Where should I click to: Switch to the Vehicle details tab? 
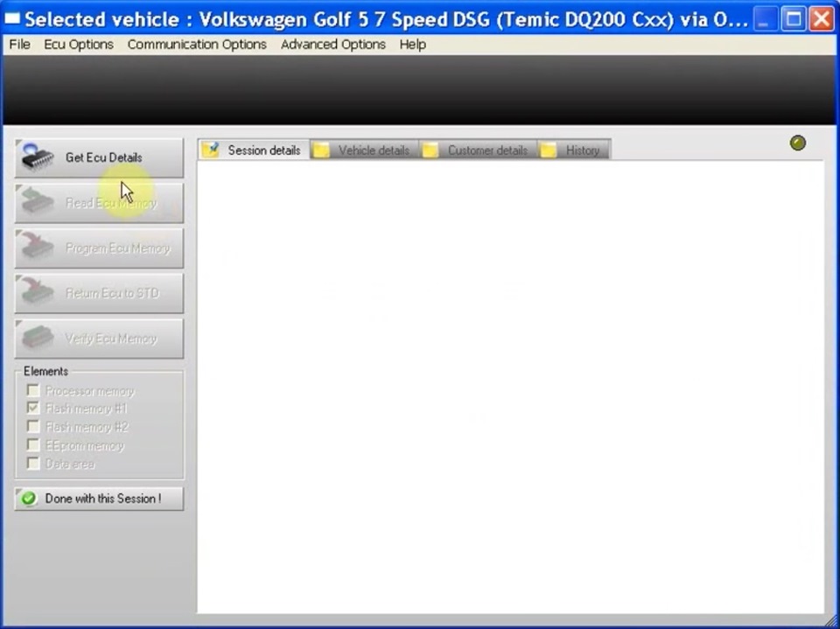(x=365, y=150)
